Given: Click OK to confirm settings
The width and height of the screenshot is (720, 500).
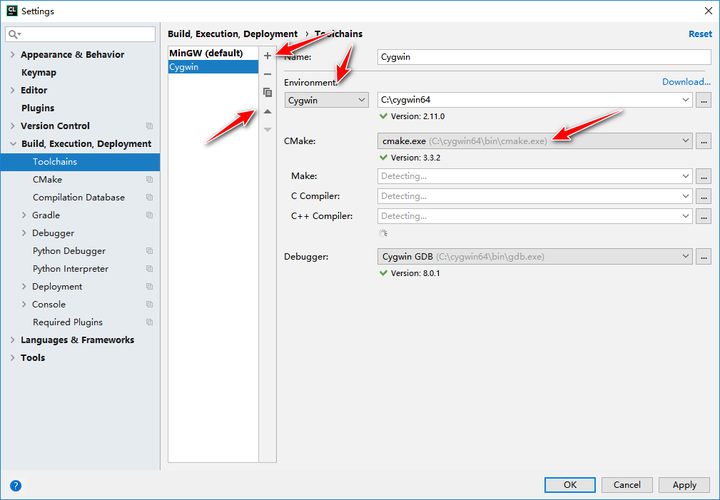Looking at the screenshot, I should (x=570, y=485).
